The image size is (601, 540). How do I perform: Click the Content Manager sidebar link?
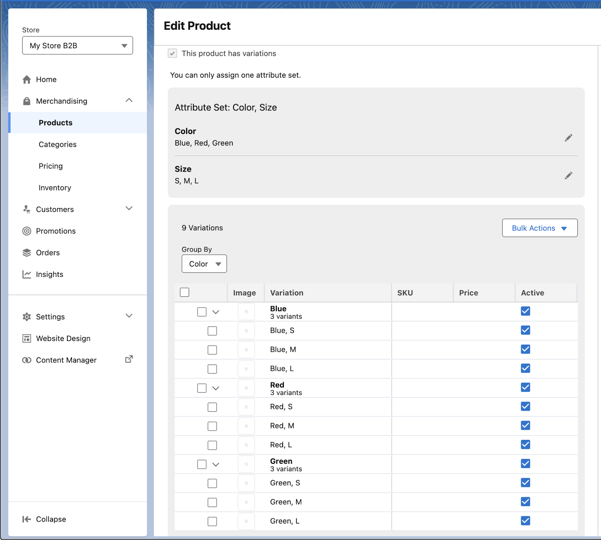click(x=66, y=360)
